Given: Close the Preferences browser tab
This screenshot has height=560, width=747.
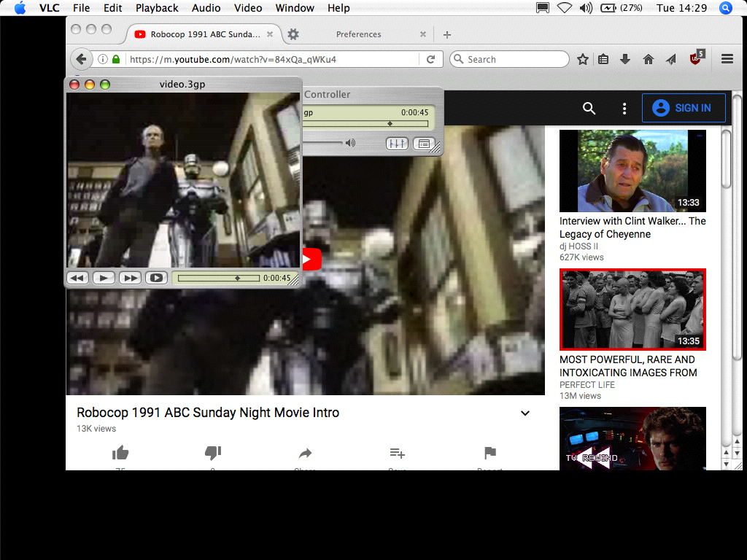Looking at the screenshot, I should coord(422,34).
